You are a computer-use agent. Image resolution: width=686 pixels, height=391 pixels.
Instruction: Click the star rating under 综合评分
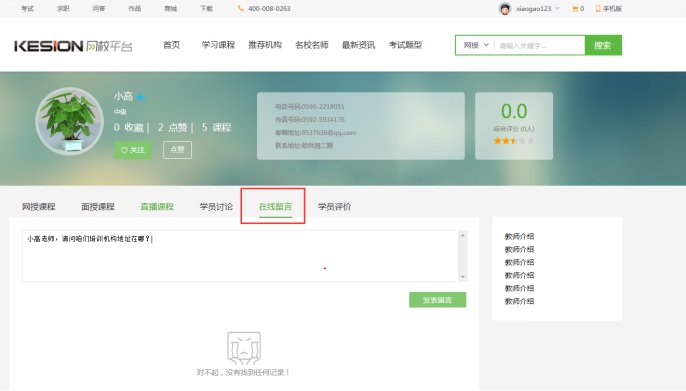(514, 141)
